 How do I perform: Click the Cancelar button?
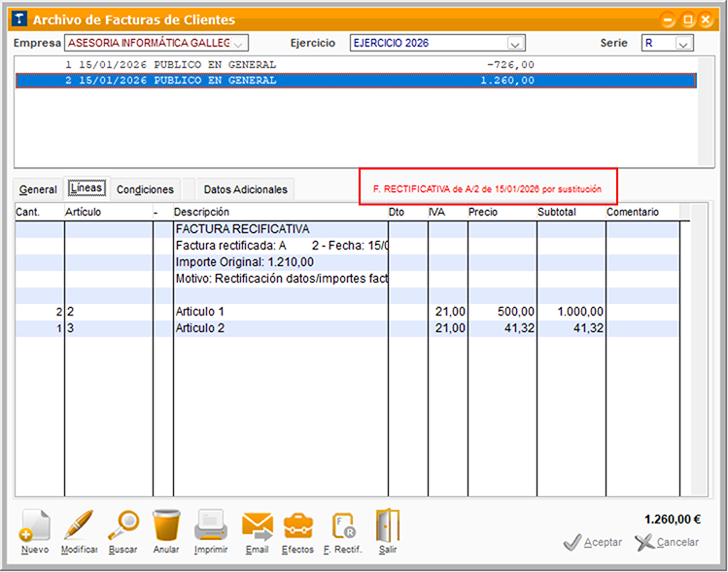click(667, 542)
